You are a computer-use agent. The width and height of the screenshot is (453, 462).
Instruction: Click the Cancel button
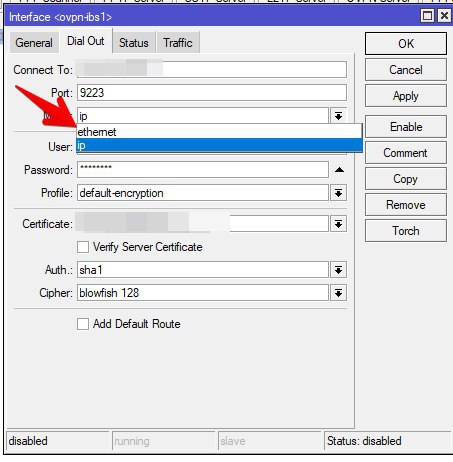coord(406,70)
